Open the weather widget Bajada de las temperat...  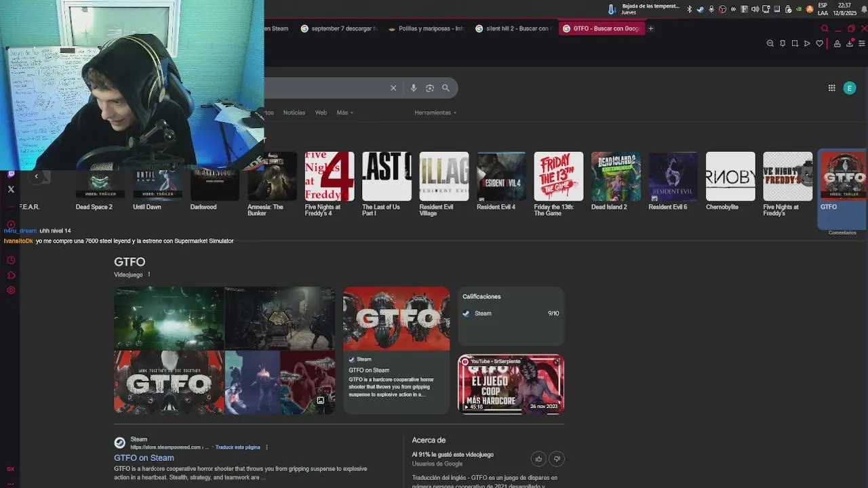644,9
